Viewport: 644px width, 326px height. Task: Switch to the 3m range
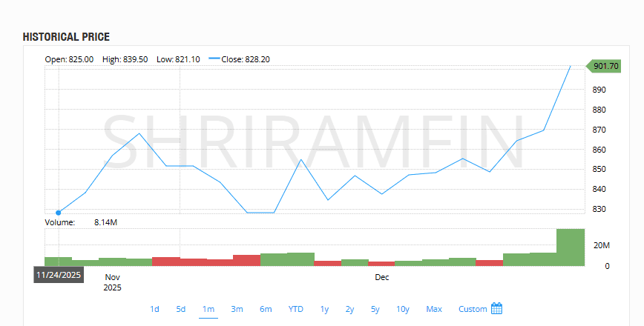click(x=237, y=309)
